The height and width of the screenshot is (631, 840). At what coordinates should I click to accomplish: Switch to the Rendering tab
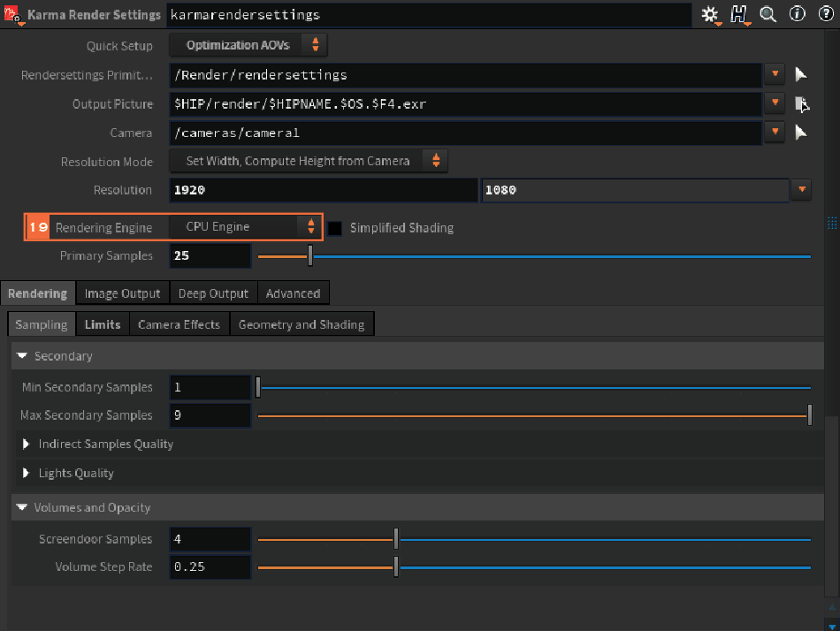coord(37,293)
